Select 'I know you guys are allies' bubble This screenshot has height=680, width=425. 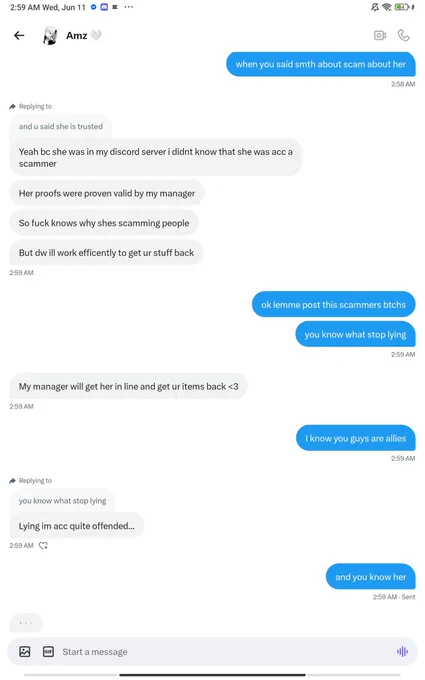[x=356, y=438]
